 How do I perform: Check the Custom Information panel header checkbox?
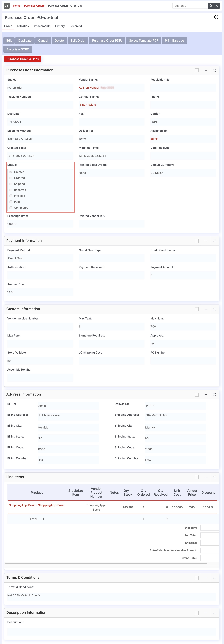tap(196, 309)
